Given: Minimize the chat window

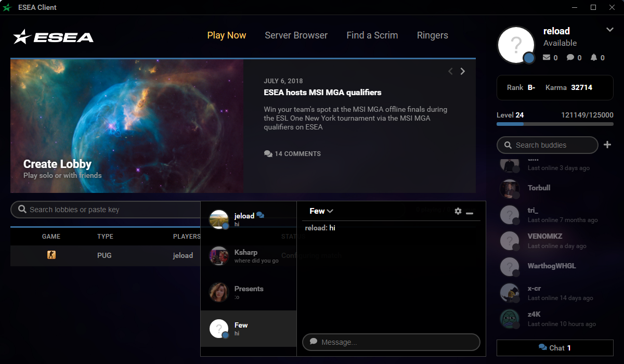Looking at the screenshot, I should (470, 213).
